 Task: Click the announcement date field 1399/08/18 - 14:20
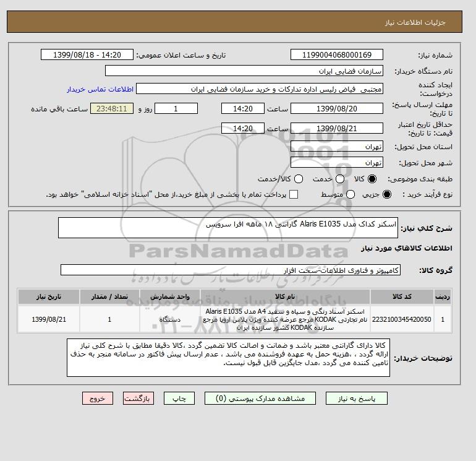tap(87, 54)
